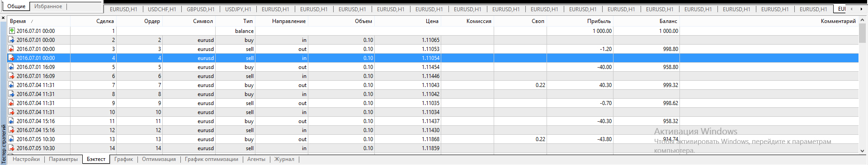
Task: Switch to the Общие tab
Action: pos(16,6)
